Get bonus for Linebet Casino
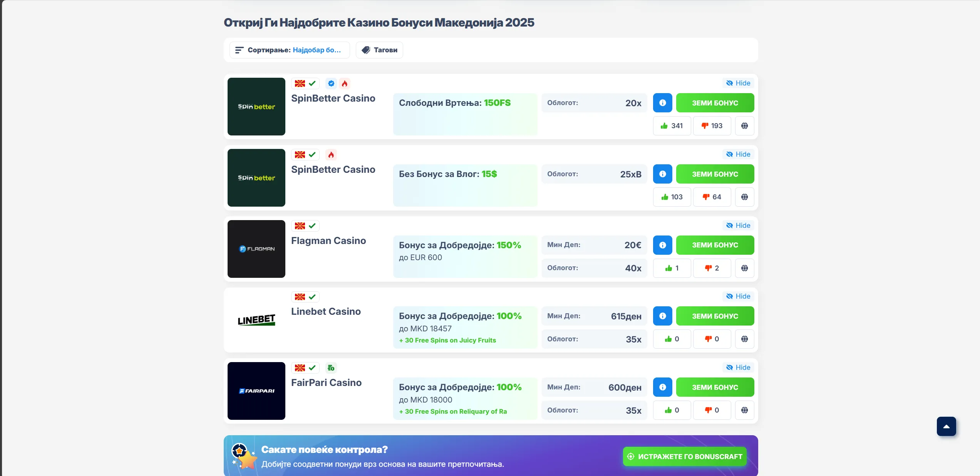Viewport: 980px width, 476px height. 715,316
